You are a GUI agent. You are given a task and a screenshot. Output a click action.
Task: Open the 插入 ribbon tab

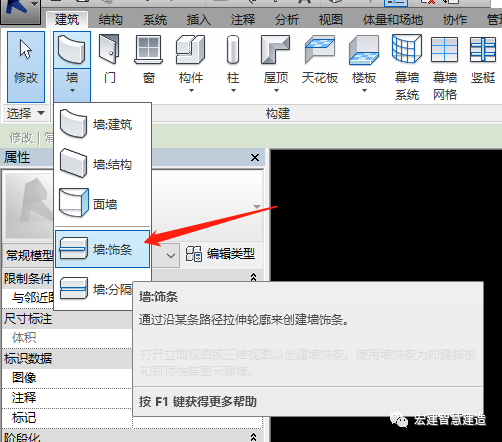click(199, 20)
